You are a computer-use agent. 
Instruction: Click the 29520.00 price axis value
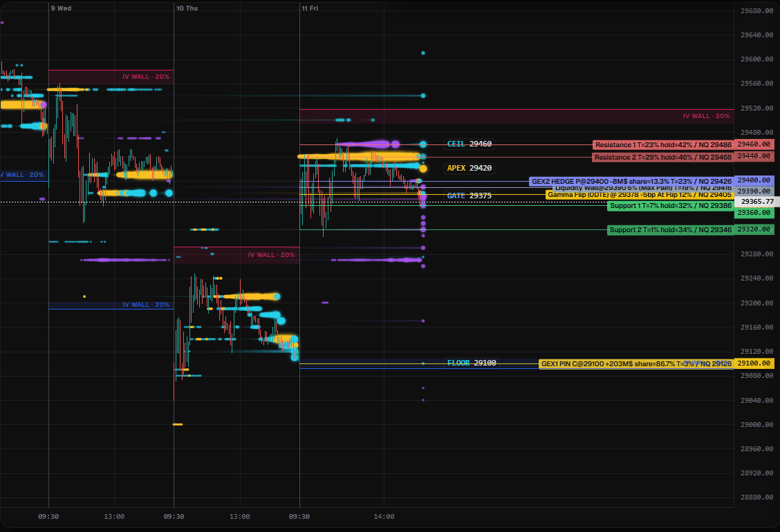tap(756, 108)
